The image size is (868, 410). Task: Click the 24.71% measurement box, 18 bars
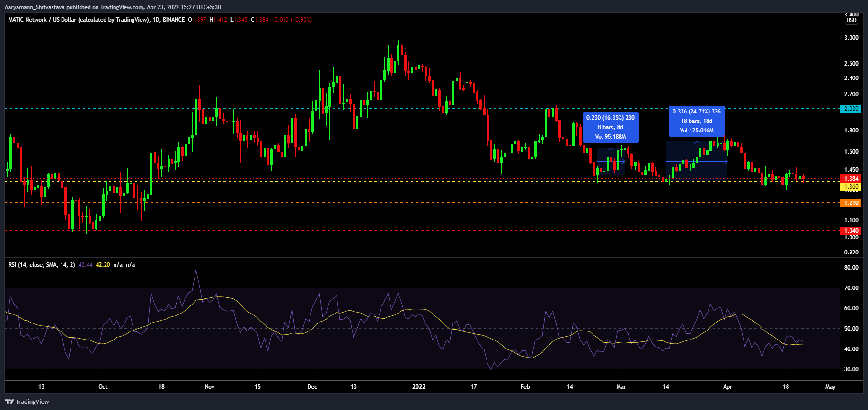(696, 121)
